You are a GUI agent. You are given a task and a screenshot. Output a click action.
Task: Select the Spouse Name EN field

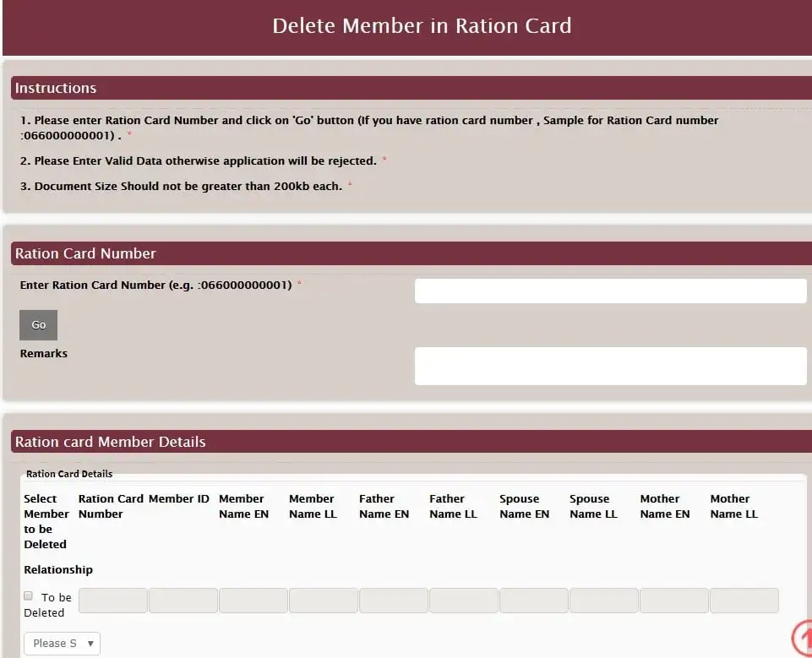point(531,600)
